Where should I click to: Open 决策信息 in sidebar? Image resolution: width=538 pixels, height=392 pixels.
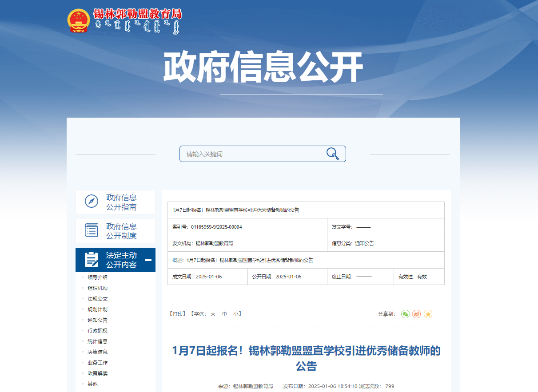click(97, 352)
